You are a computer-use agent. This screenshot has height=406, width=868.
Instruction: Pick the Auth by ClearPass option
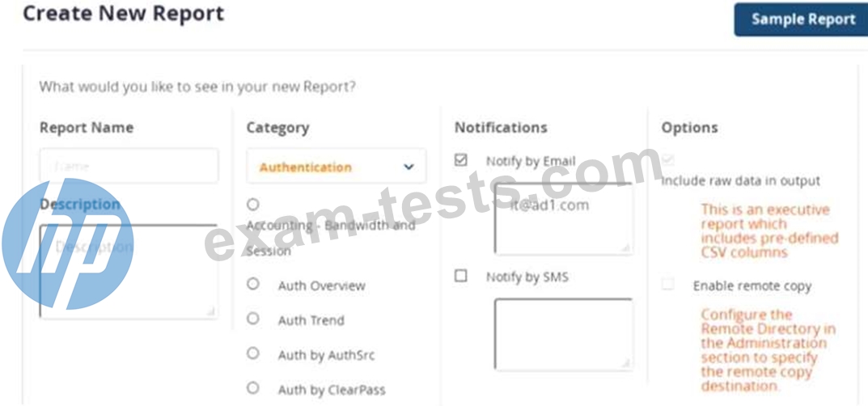(253, 387)
